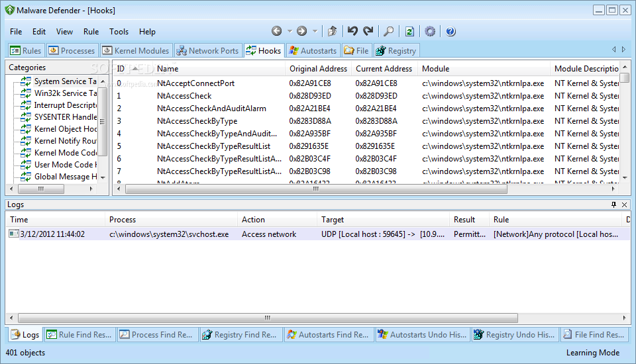Image resolution: width=636 pixels, height=364 pixels.
Task: Select the NtAccessCheckByType row
Action: pyautogui.click(x=366, y=121)
